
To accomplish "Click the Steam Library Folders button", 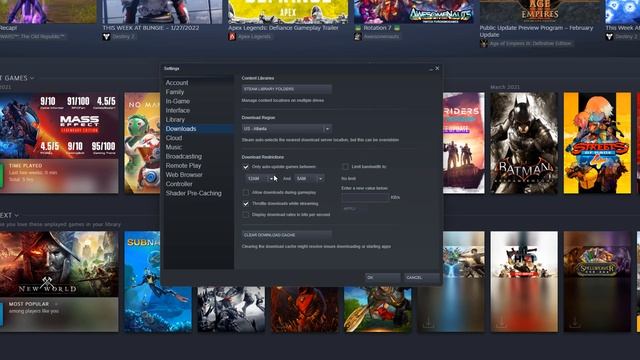I will pos(287,89).
